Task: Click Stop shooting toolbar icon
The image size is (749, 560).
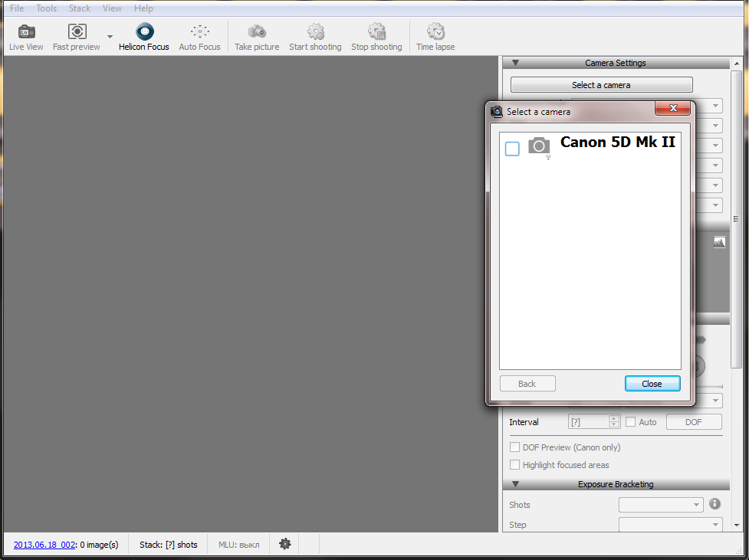Action: point(376,38)
